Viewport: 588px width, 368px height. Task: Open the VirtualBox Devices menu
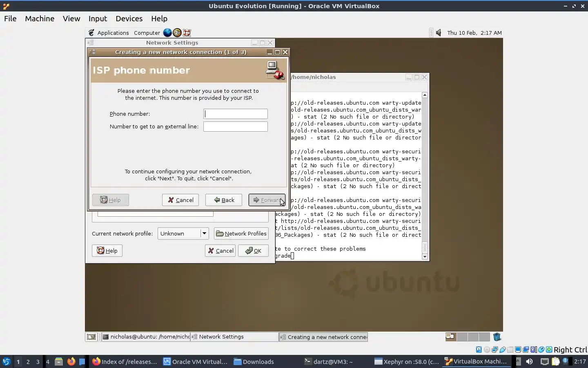click(x=129, y=18)
